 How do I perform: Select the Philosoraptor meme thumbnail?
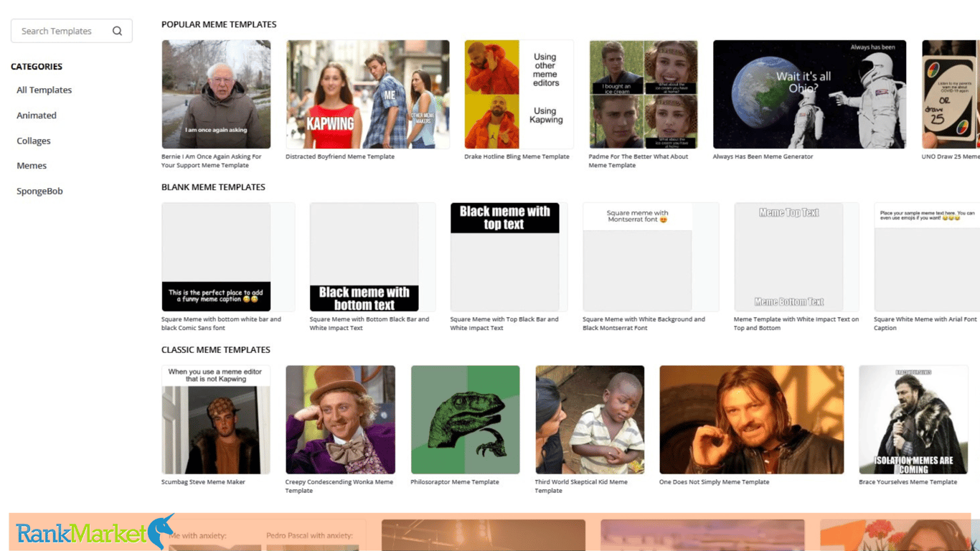tap(465, 420)
